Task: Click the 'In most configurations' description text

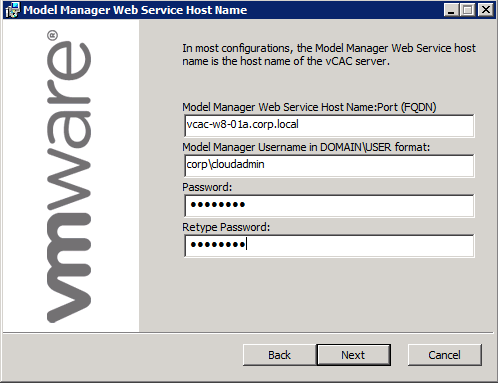Action: 329,55
